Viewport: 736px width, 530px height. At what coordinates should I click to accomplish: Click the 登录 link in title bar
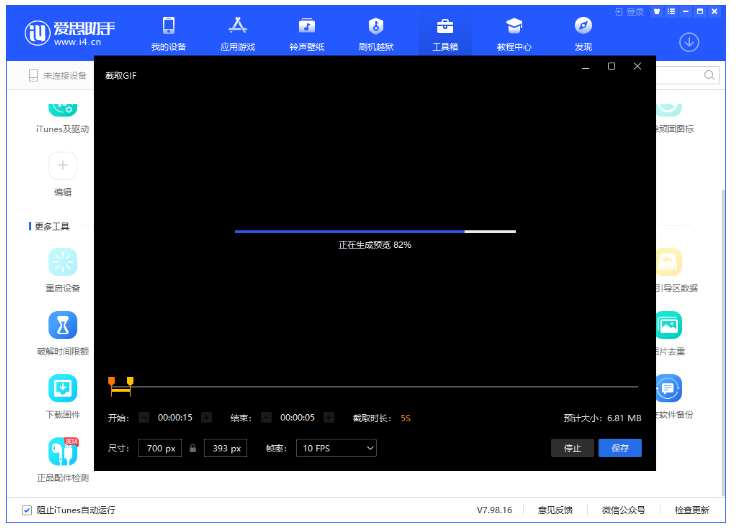[x=629, y=12]
